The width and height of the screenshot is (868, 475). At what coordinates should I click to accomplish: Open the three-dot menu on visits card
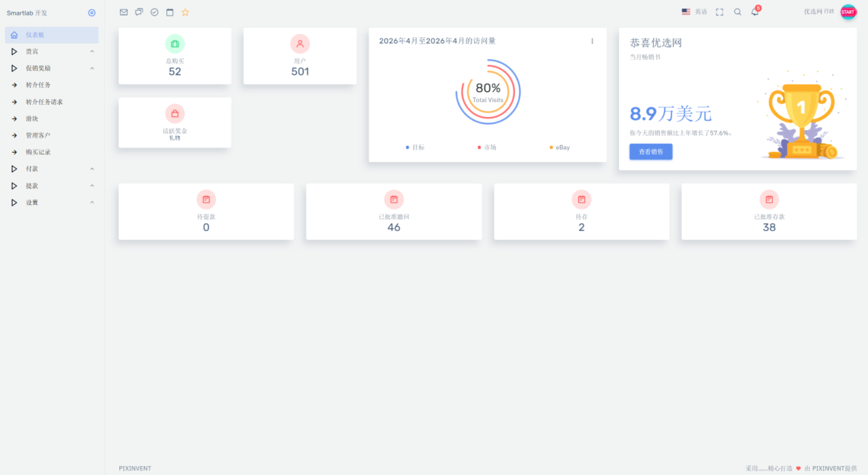point(592,41)
